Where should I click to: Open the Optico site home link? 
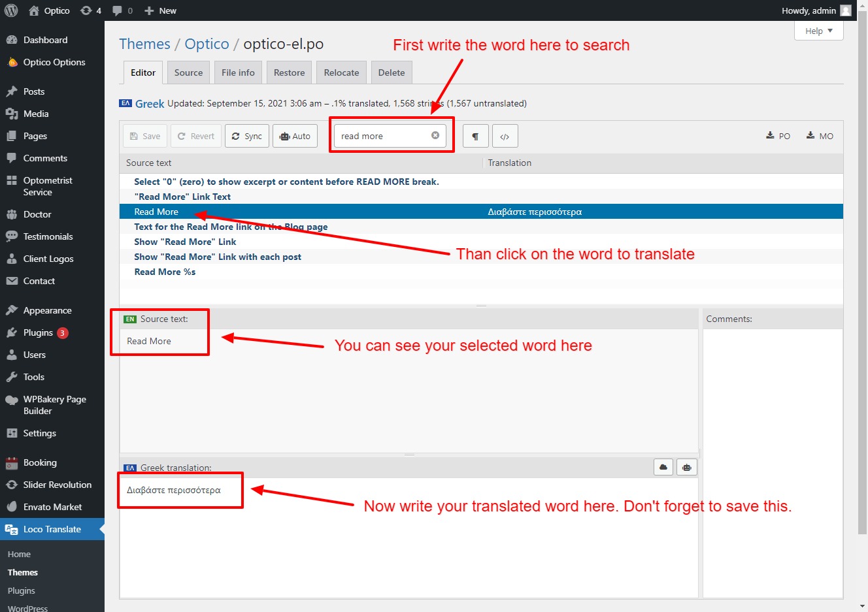(49, 10)
